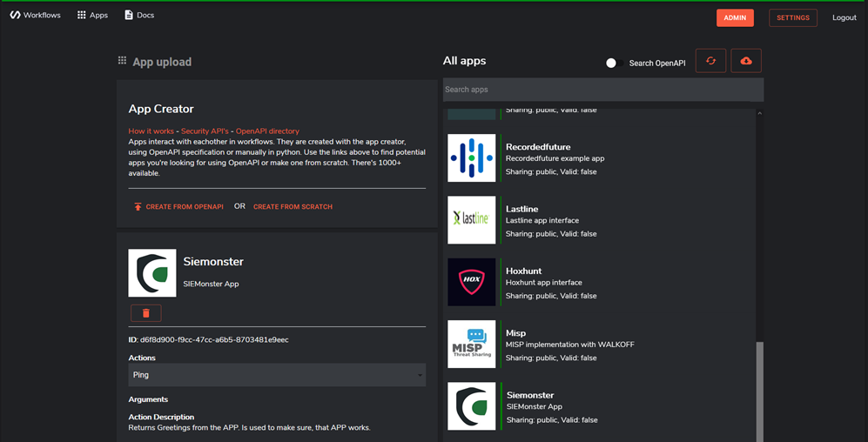Click the App Creator heading
868x442 pixels.
[x=161, y=110]
